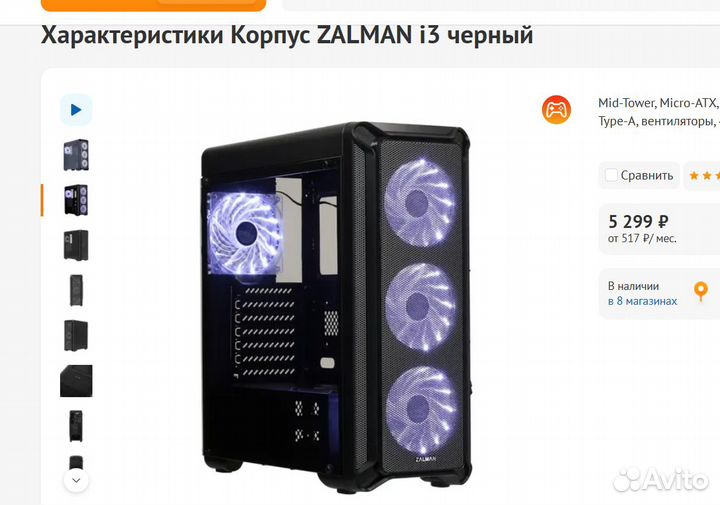This screenshot has width=720, height=505.
Task: Select the last partially visible thumbnail
Action: click(x=76, y=462)
